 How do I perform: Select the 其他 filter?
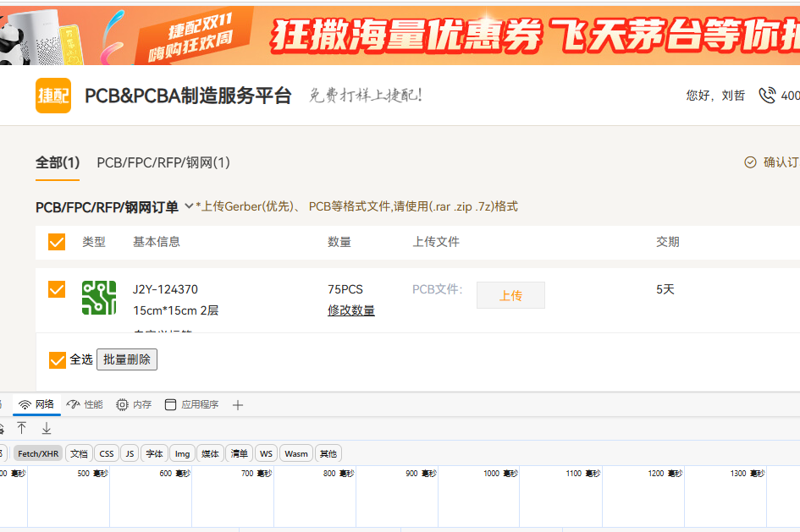click(328, 453)
